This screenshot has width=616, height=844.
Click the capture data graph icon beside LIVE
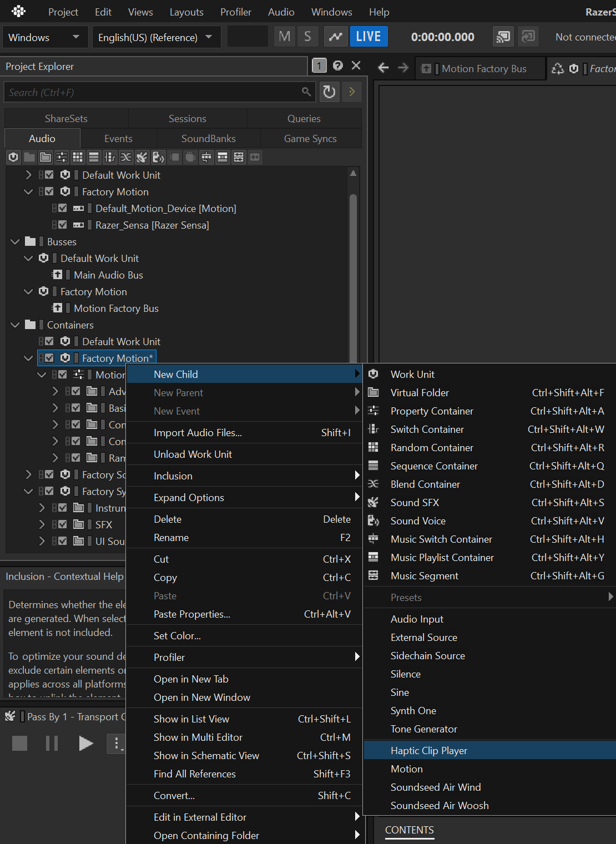[x=335, y=37]
